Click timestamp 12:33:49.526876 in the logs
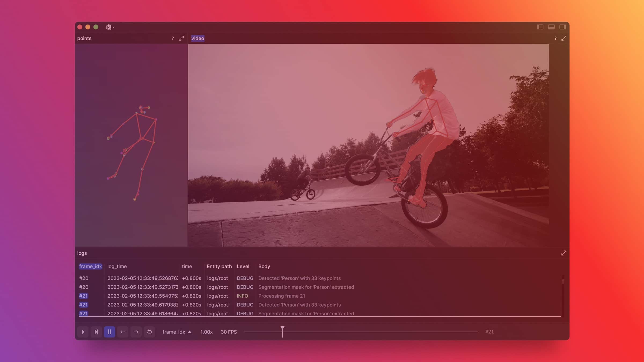The image size is (644, 362). 142,278
